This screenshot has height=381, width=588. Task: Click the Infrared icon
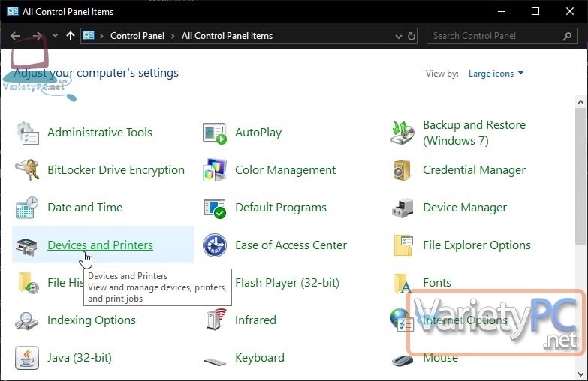[x=216, y=319]
